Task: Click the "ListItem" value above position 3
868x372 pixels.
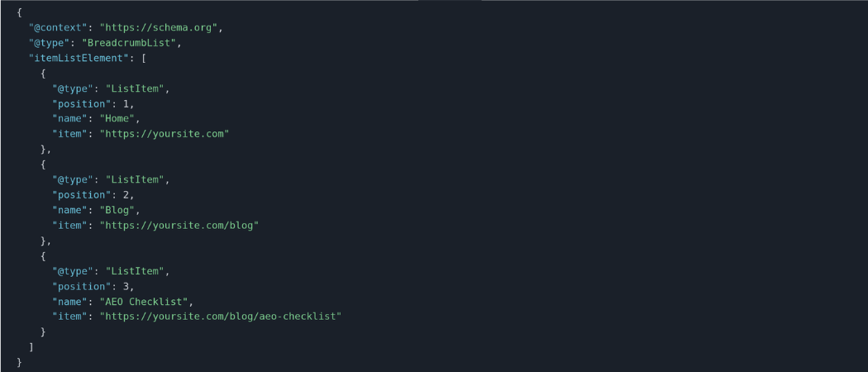Action: pos(135,270)
